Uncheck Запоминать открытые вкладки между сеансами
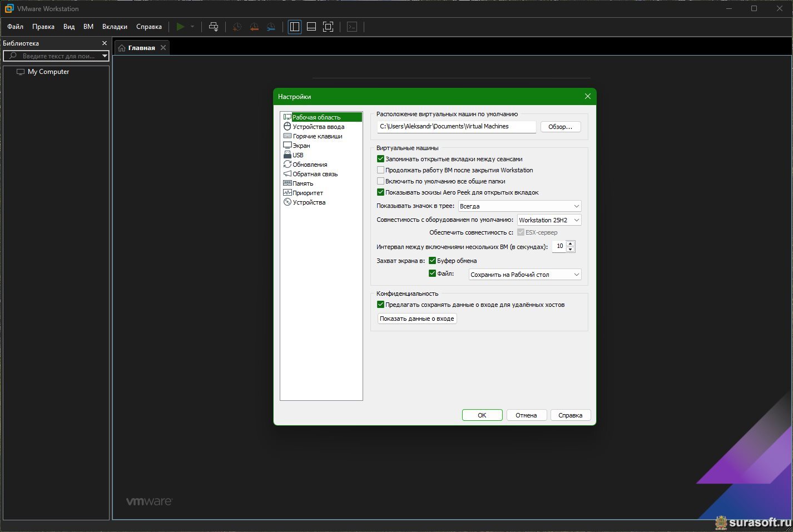Screen dimensions: 793x532 pos(381,159)
